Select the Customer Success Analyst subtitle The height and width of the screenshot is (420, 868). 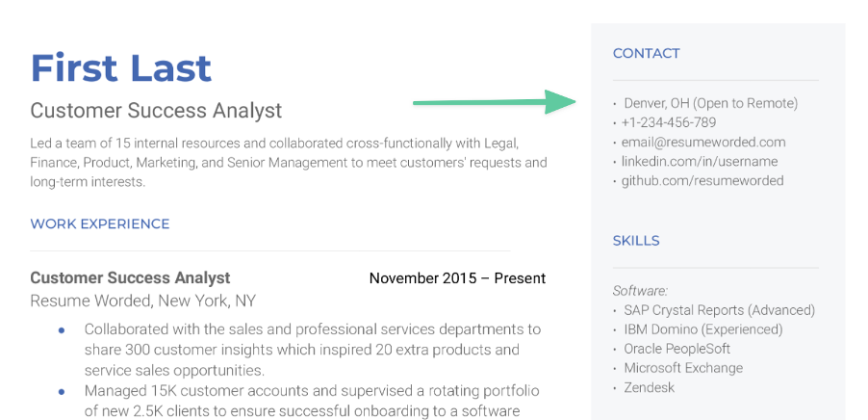(156, 110)
